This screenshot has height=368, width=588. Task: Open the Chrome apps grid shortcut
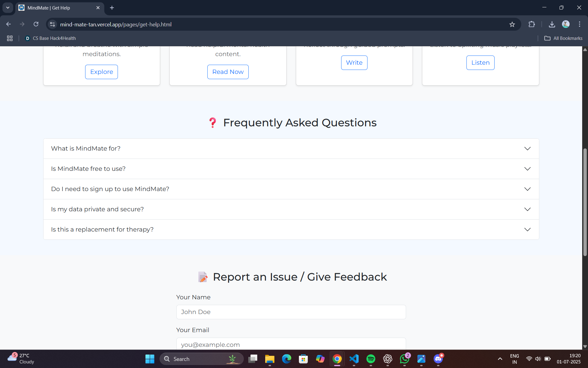10,38
